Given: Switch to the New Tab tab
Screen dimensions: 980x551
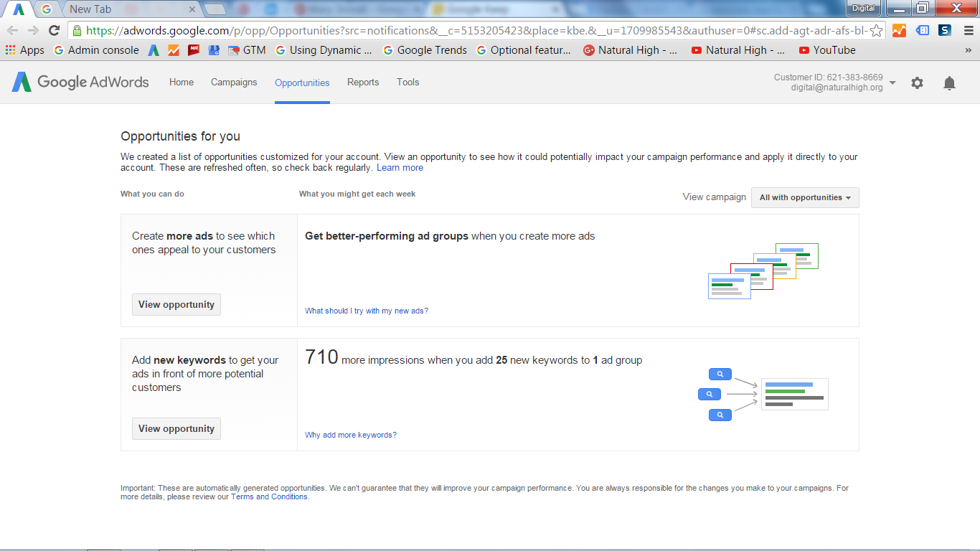Looking at the screenshot, I should 129,9.
